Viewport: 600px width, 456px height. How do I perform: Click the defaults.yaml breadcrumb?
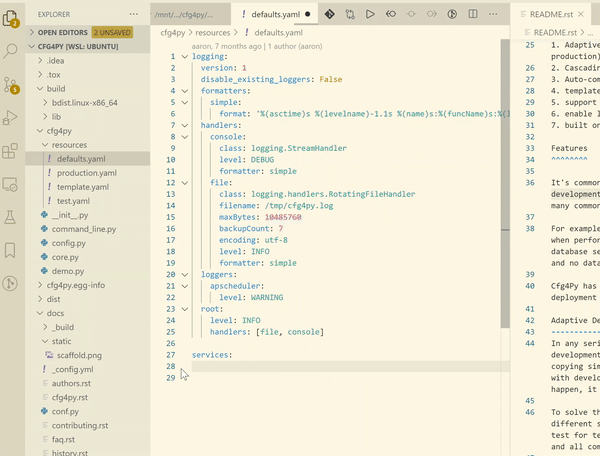[278, 33]
